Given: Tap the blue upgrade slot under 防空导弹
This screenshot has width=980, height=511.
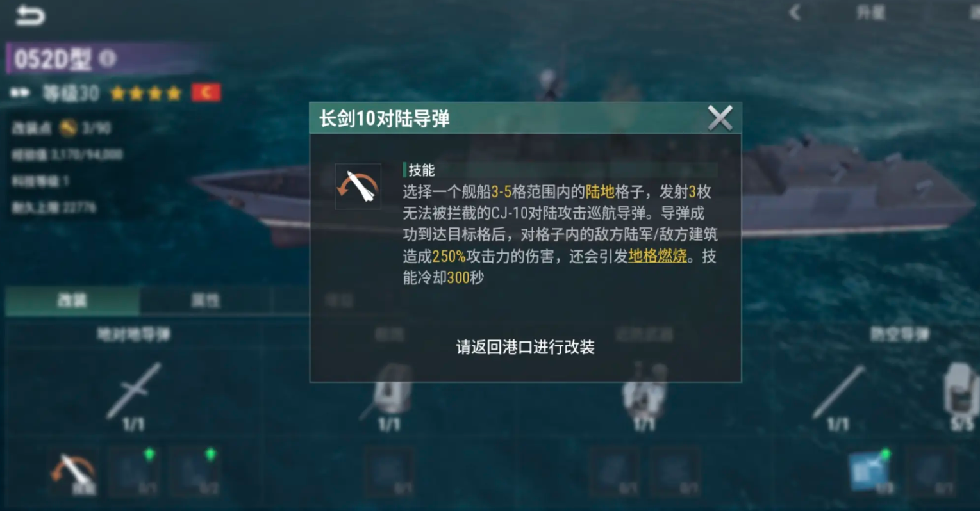Looking at the screenshot, I should (x=871, y=472).
